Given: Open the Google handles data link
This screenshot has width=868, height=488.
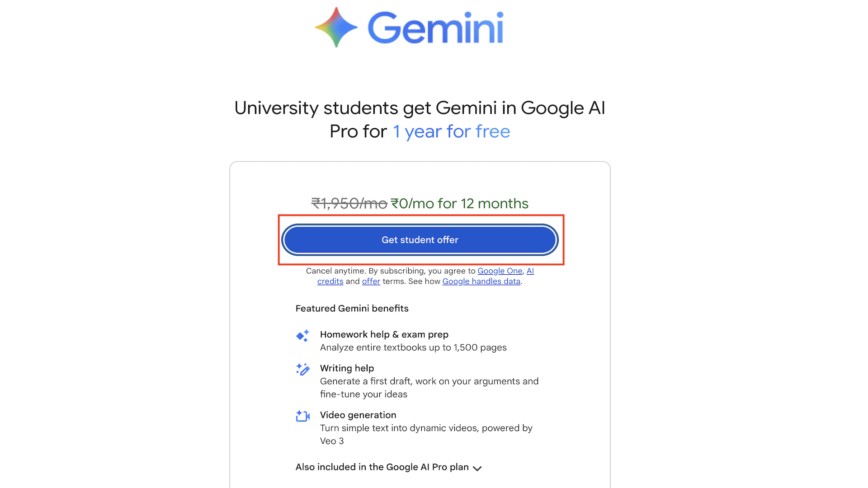Looking at the screenshot, I should coord(481,281).
